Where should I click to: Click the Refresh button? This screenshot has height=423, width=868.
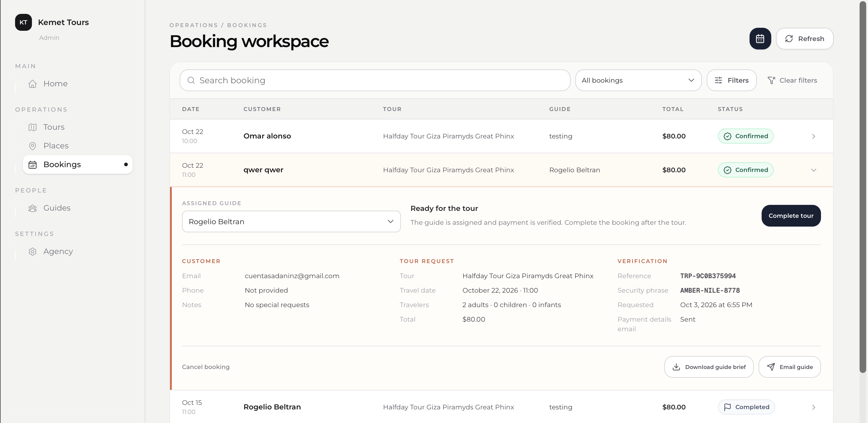pos(805,39)
